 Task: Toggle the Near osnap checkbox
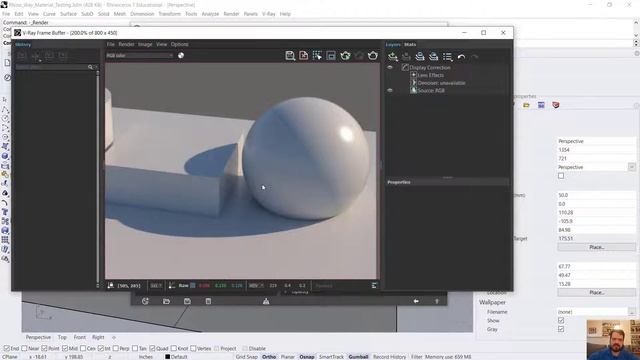(24, 348)
